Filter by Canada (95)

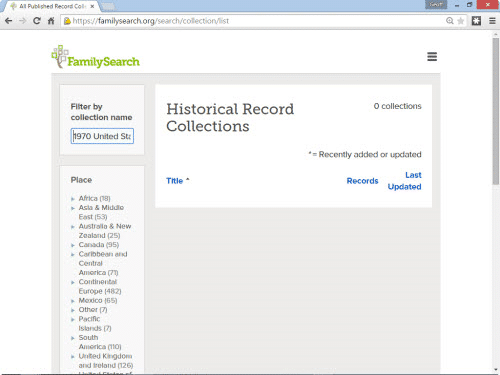(x=99, y=245)
